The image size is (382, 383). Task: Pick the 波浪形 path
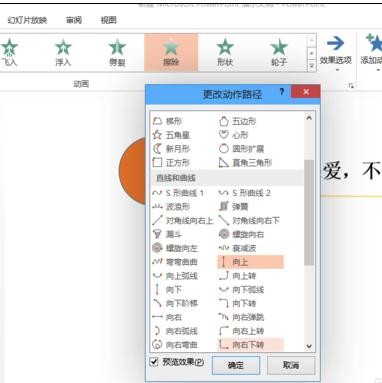coord(171,207)
